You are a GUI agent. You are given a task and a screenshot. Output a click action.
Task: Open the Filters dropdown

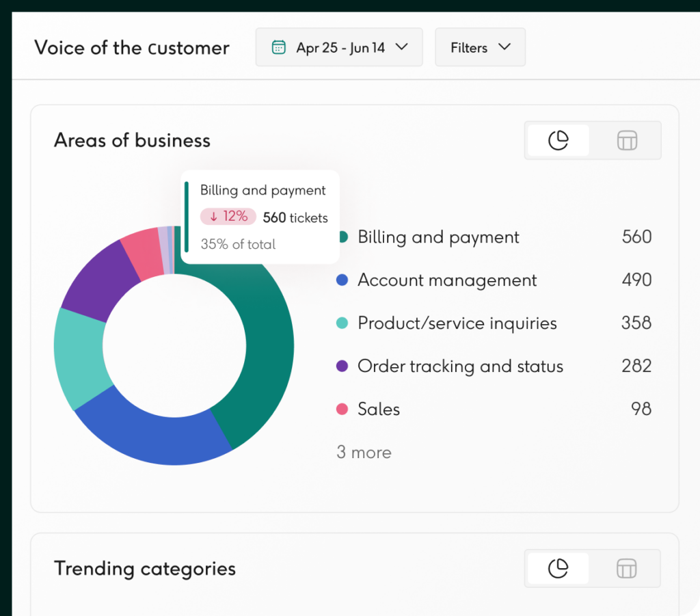(479, 47)
